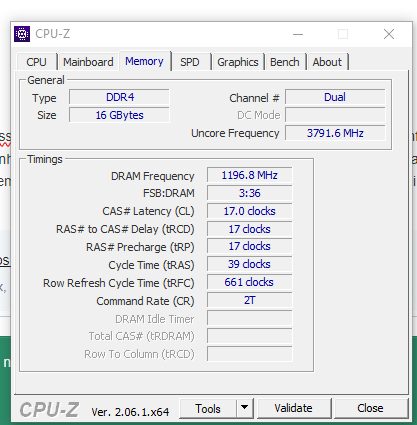Expand the Tools dropdown arrow

point(245,408)
